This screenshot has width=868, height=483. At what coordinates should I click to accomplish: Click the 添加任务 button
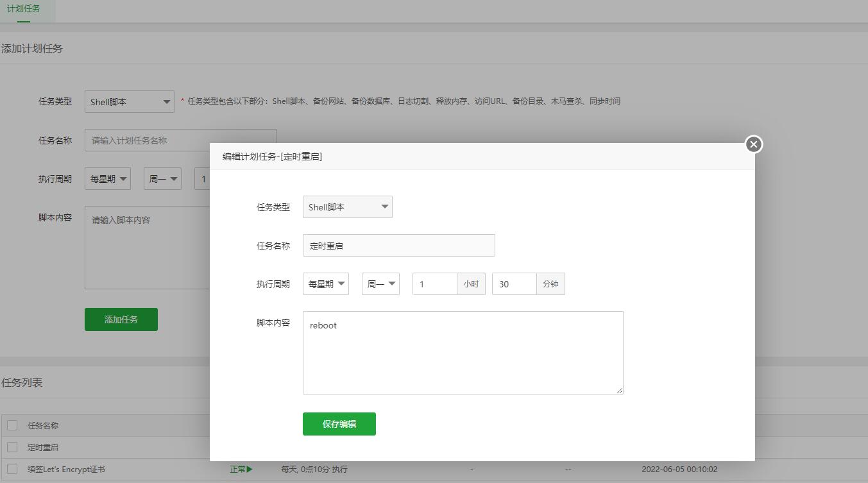pos(121,319)
